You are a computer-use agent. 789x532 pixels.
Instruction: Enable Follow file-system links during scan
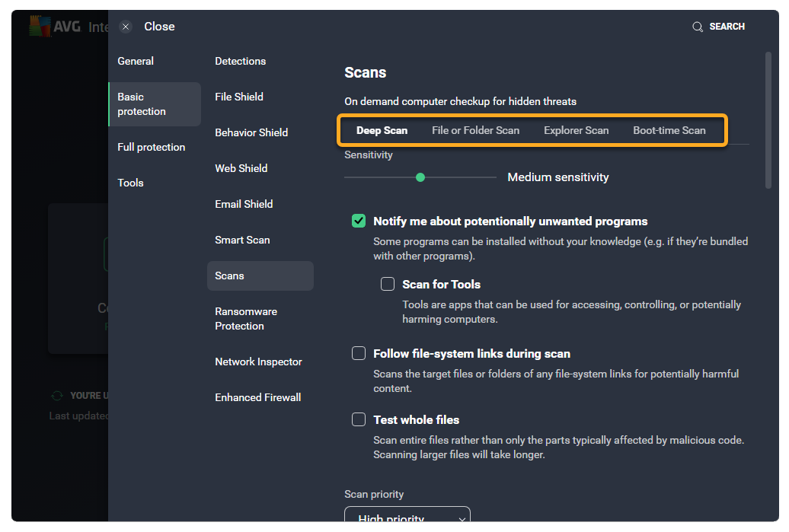pos(359,354)
